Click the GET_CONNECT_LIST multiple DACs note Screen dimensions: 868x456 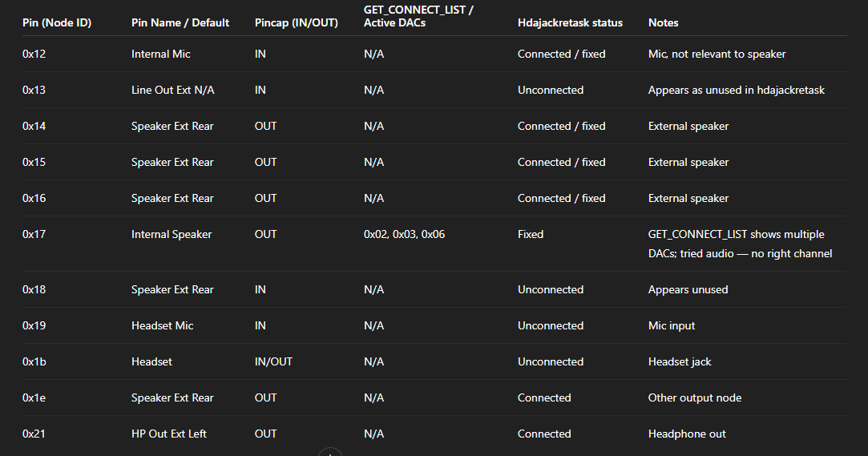[740, 244]
